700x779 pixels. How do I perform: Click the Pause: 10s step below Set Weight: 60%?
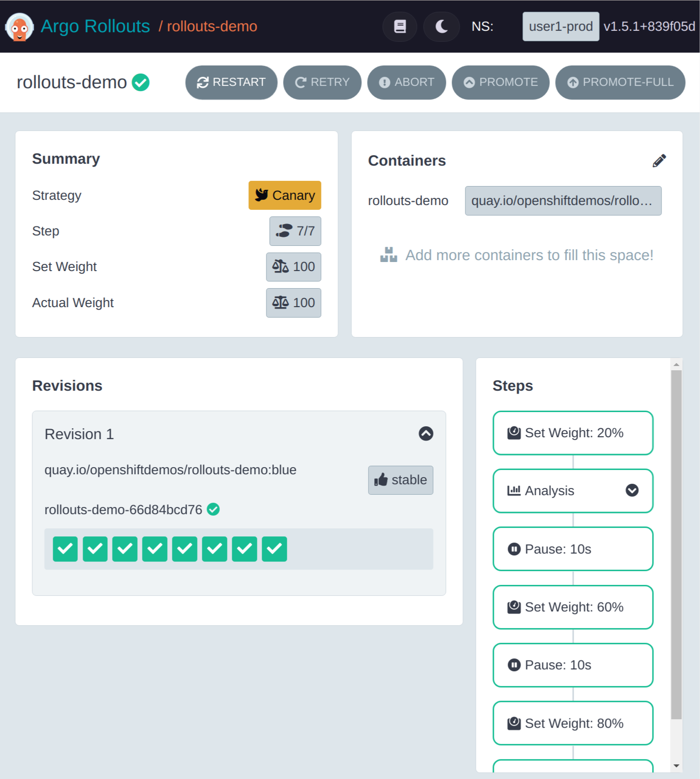573,665
